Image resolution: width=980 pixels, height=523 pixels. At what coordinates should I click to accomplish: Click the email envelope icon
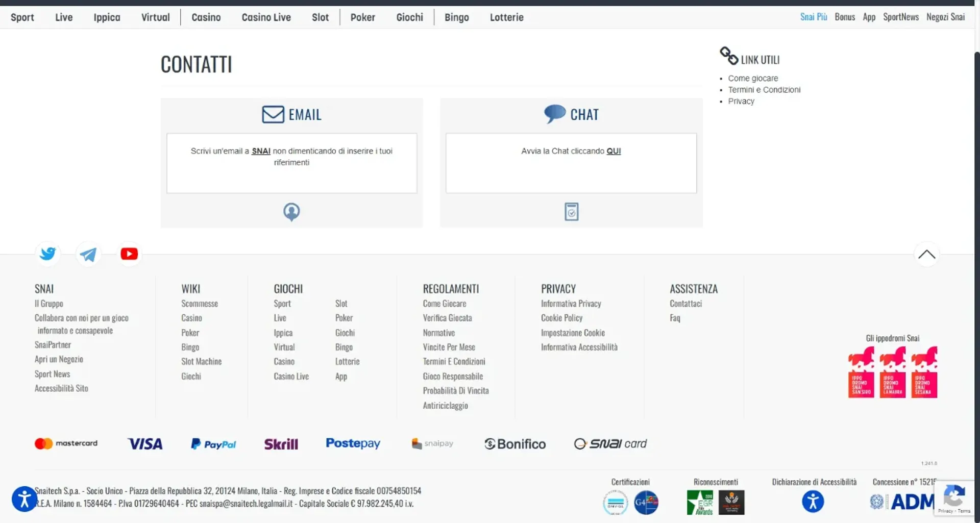(273, 114)
